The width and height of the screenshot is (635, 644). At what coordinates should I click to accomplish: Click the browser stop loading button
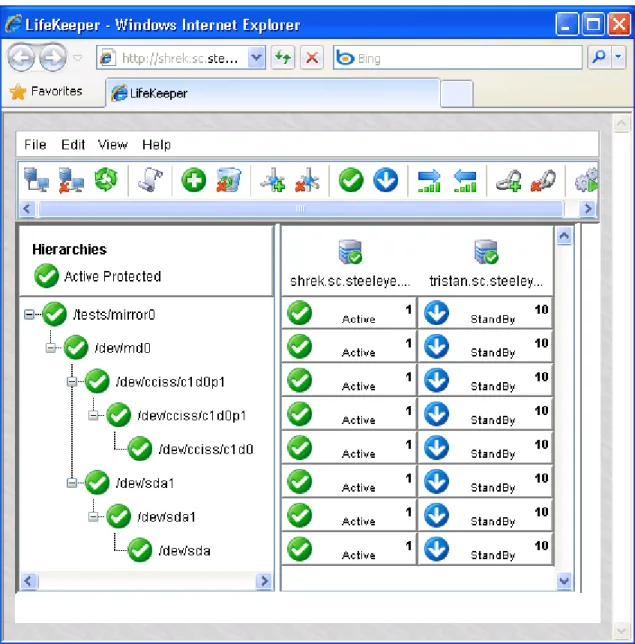tap(312, 58)
